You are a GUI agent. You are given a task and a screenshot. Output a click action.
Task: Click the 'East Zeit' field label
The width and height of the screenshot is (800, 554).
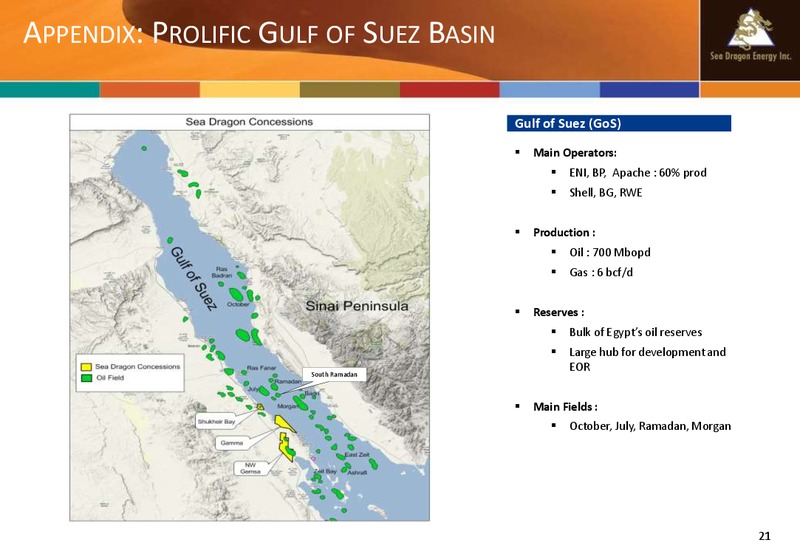pos(357,455)
